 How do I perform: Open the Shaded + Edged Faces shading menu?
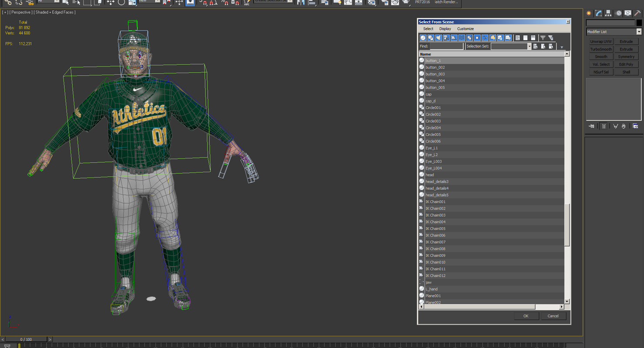point(55,12)
